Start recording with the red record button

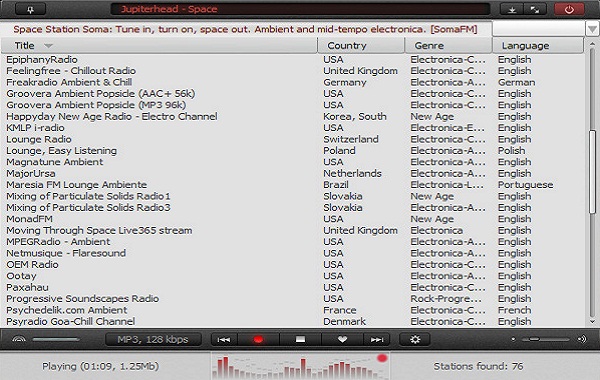pyautogui.click(x=258, y=339)
